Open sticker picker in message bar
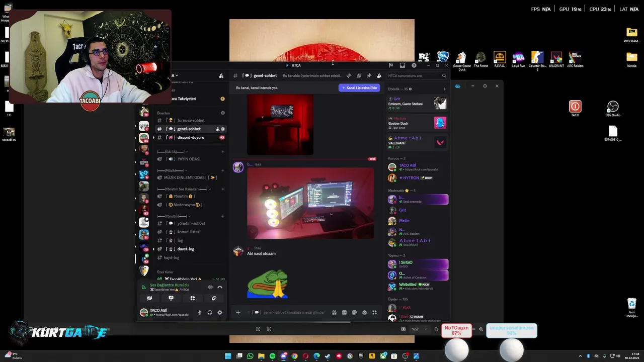Image resolution: width=644 pixels, height=362 pixels. 354,312
